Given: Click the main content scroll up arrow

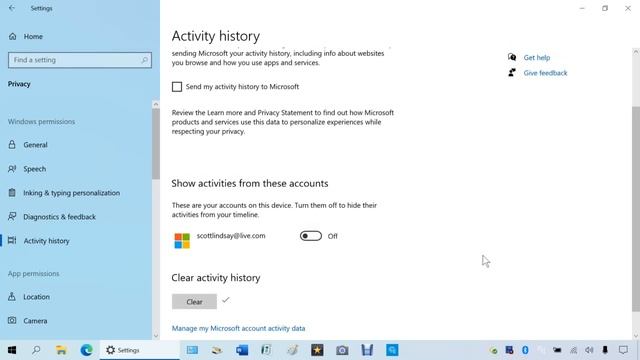Looking at the screenshot, I should pyautogui.click(x=636, y=52).
